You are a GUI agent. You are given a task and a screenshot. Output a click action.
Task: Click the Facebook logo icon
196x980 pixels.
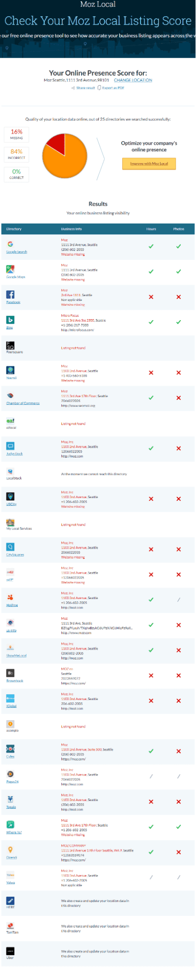coord(10,294)
